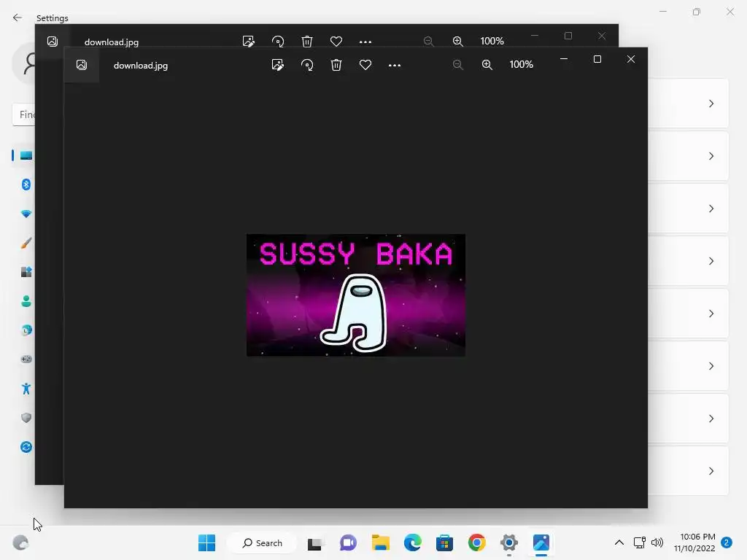Viewport: 747px width, 560px height.
Task: Open Task View from taskbar
Action: pos(315,543)
